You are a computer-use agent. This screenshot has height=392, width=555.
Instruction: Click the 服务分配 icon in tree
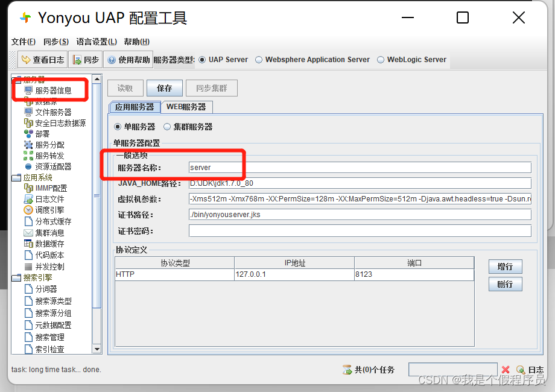point(28,145)
